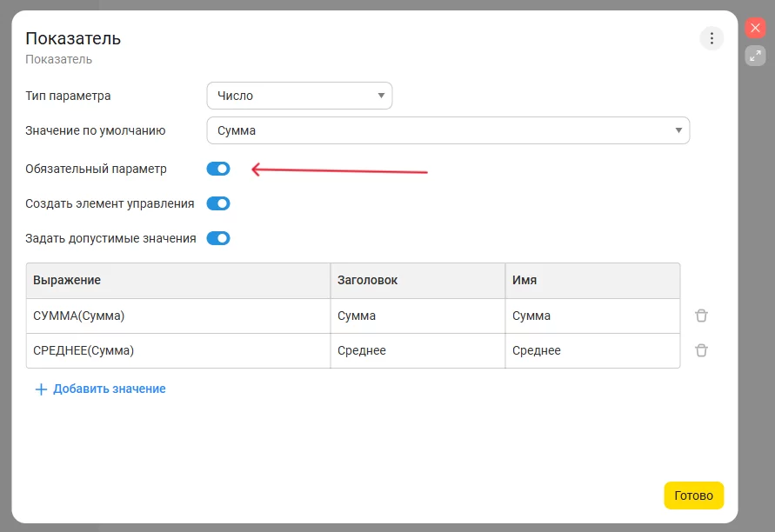Delete the СУММА(Сумма) row
Viewport: 775px width, 532px height.
701,316
